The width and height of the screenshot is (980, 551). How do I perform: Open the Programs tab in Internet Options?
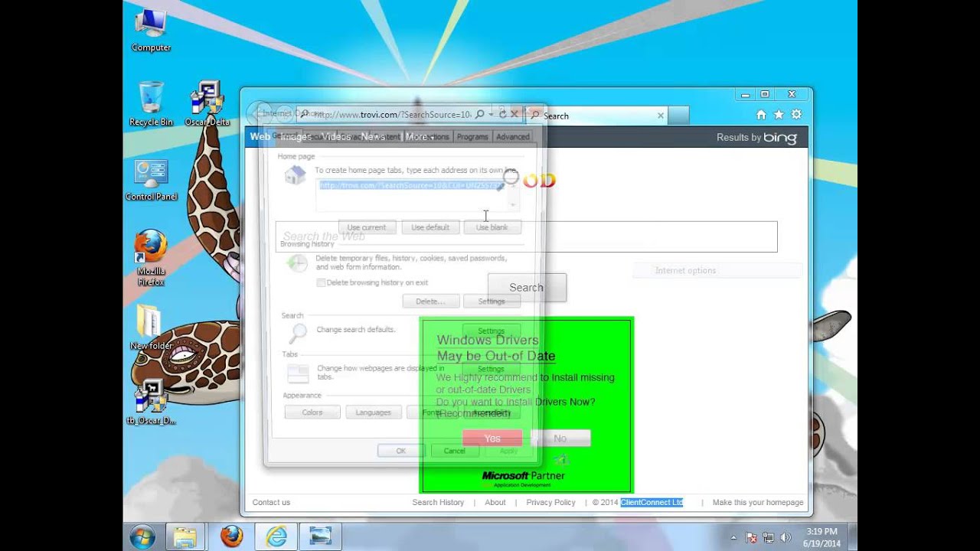[472, 137]
